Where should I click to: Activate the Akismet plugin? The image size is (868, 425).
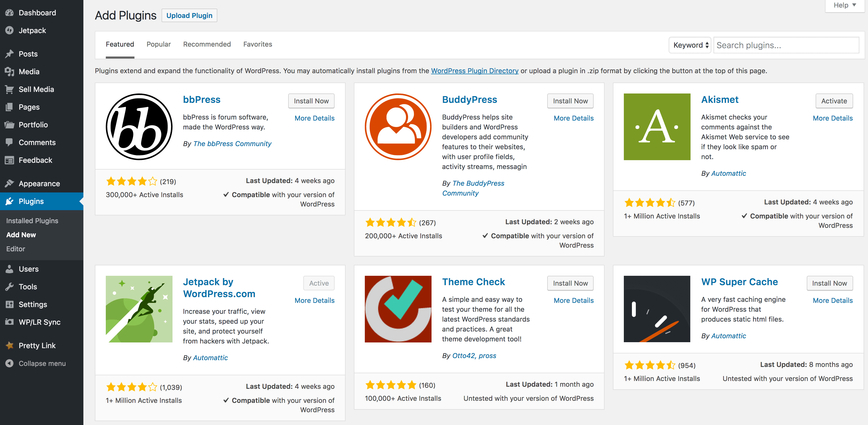[x=834, y=101]
